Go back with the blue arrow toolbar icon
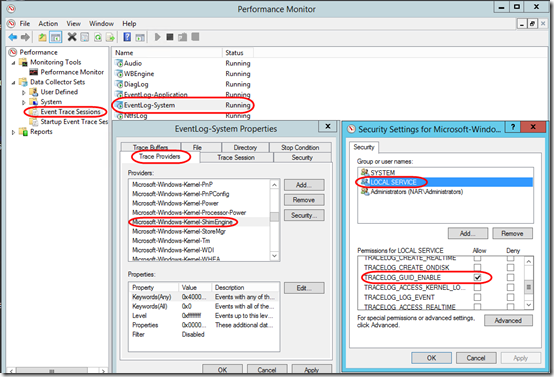 click(13, 37)
